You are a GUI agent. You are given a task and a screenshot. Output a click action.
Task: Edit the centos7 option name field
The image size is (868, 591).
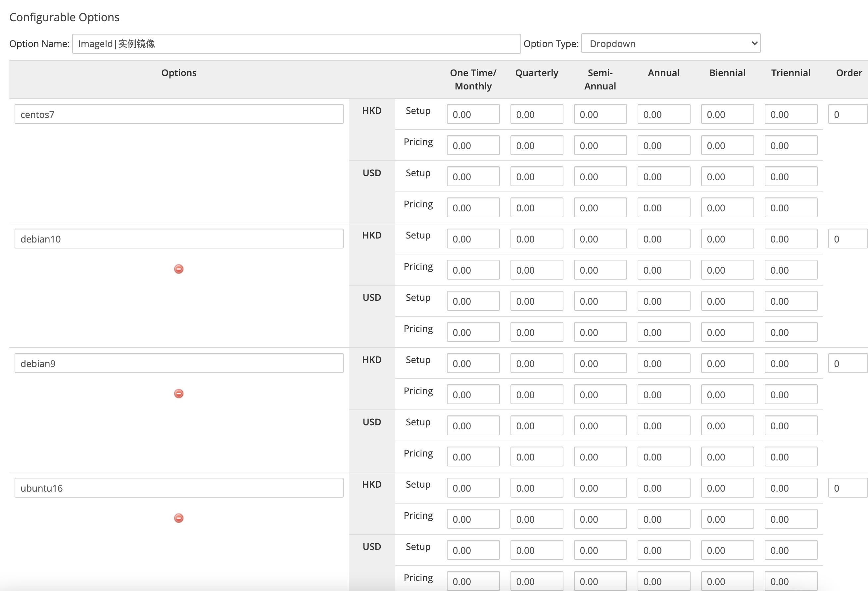179,114
